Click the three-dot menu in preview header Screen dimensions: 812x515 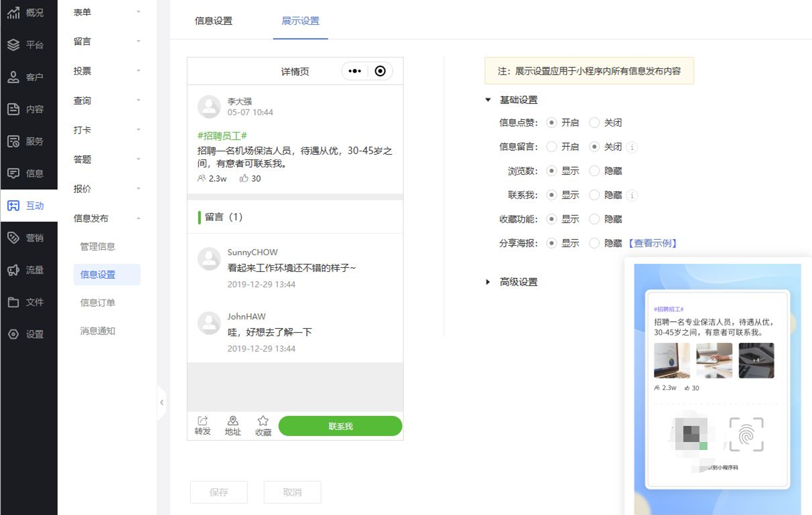(x=355, y=71)
